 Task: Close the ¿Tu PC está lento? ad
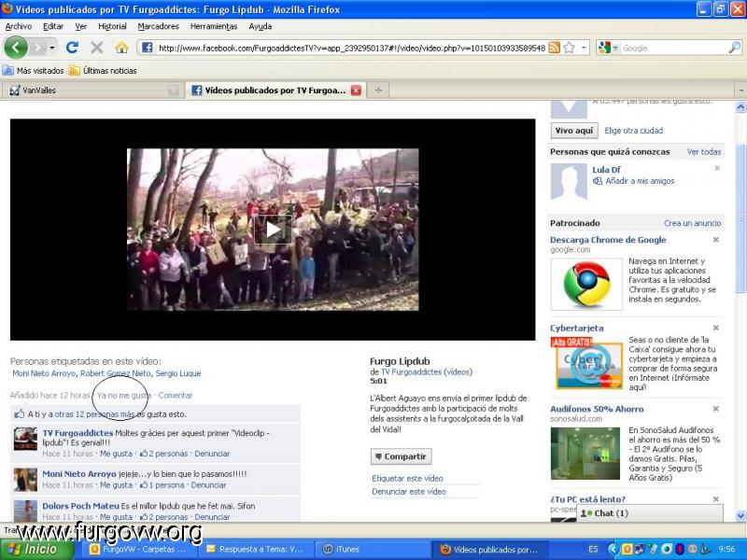click(715, 499)
